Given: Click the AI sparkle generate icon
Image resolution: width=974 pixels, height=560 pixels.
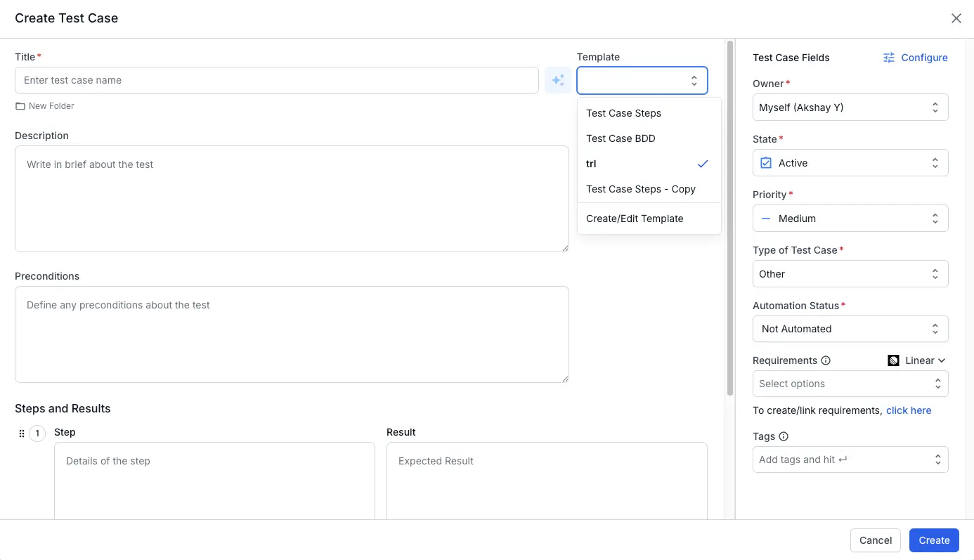Looking at the screenshot, I should (x=558, y=80).
